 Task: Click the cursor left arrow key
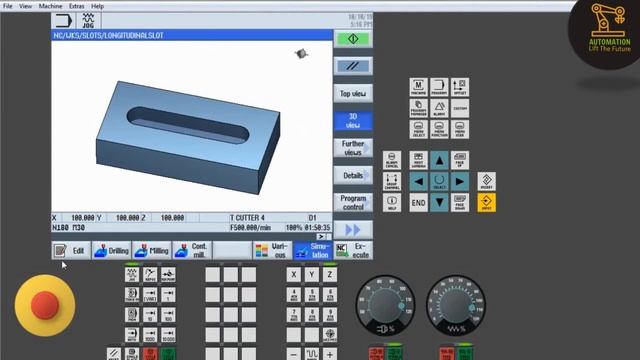[418, 182]
